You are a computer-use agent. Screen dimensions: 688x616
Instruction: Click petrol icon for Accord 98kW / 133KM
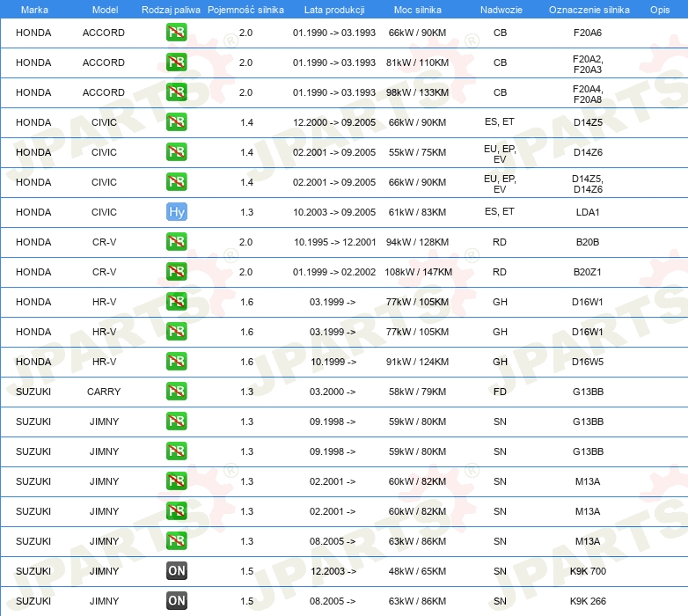click(x=176, y=92)
